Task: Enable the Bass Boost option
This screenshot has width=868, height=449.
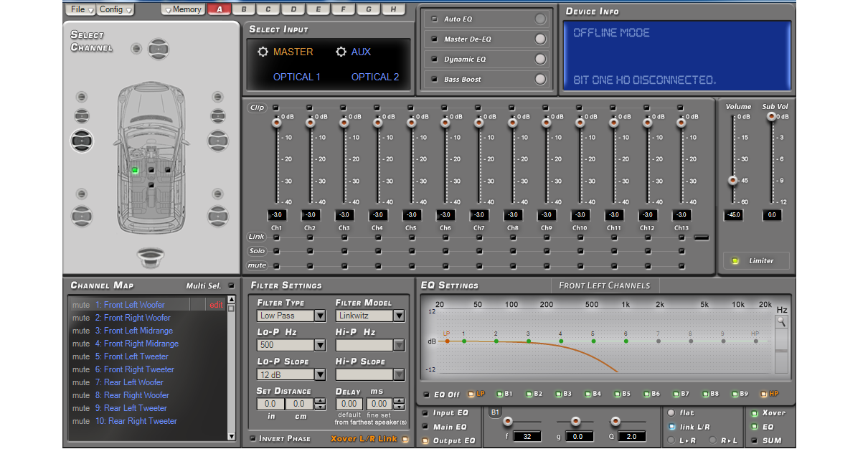Action: [539, 79]
